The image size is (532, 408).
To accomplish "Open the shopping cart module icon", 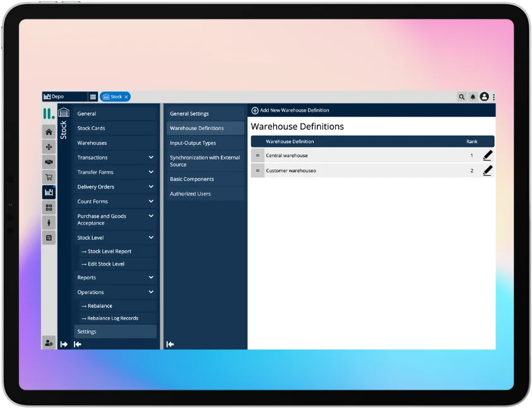I will point(49,177).
